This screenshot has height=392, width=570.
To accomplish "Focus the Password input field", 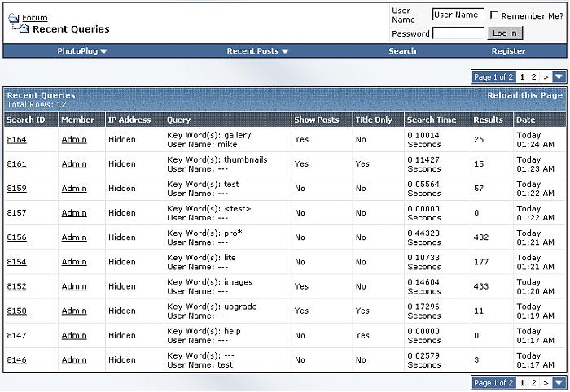I will pyautogui.click(x=458, y=33).
